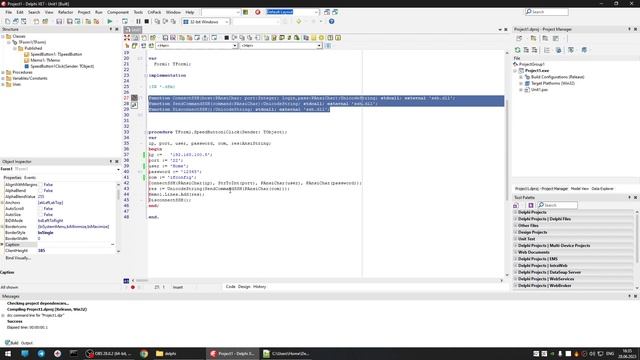Select SpeedButton1Click in Structure tree
The image size is (640, 360).
coord(62,66)
